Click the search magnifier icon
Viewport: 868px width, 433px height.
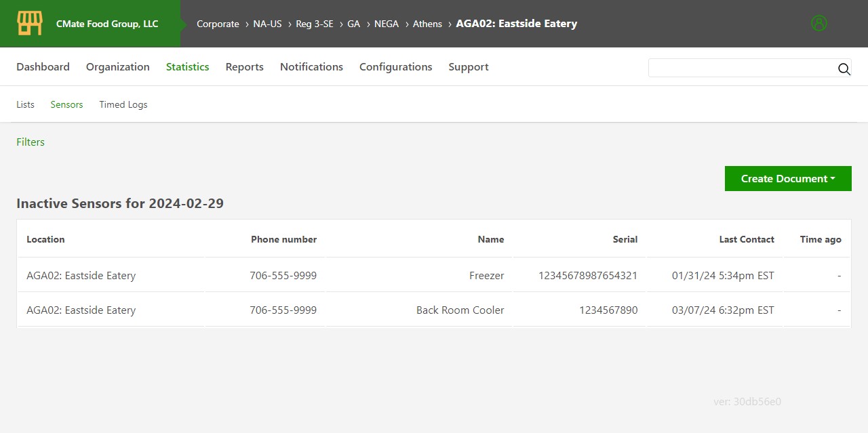click(844, 68)
